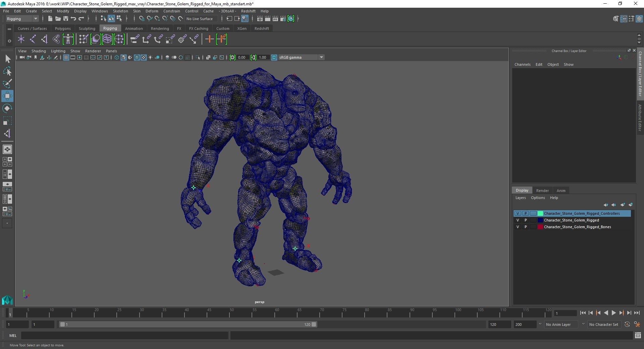Open the animation preferences icon beside character set
This screenshot has height=349, width=644.
[x=637, y=325]
